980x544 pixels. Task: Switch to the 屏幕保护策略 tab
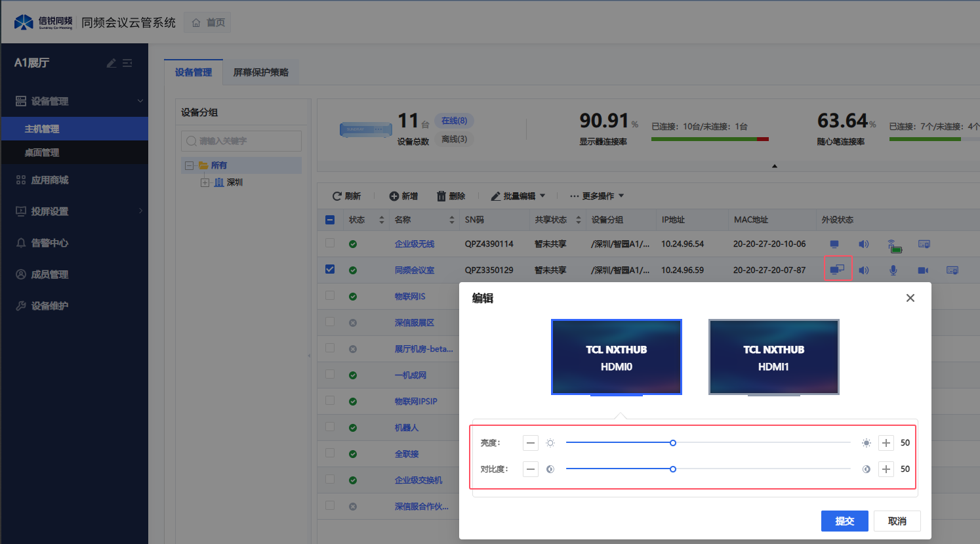pos(260,72)
